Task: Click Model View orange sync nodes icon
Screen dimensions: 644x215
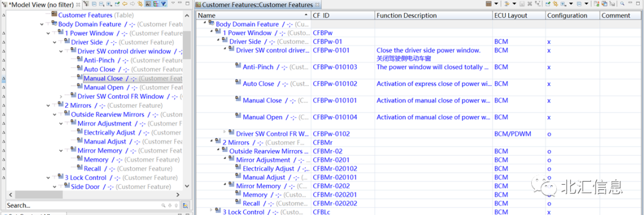Action: point(140,4)
